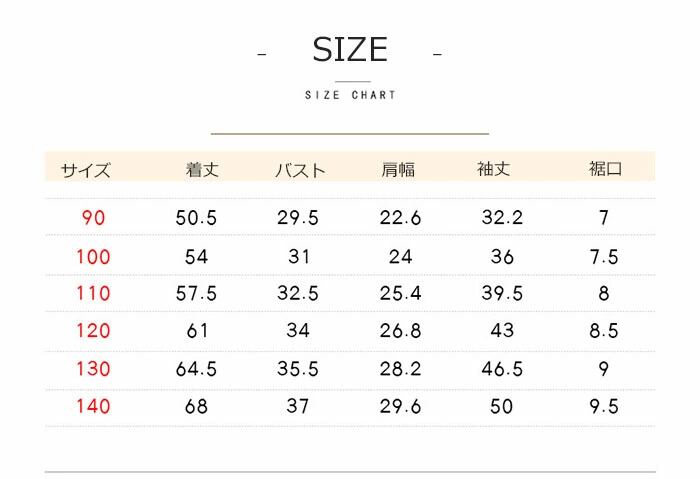Select the 46.5 sleeve value for size 130
This screenshot has height=479, width=700.
[x=502, y=369]
